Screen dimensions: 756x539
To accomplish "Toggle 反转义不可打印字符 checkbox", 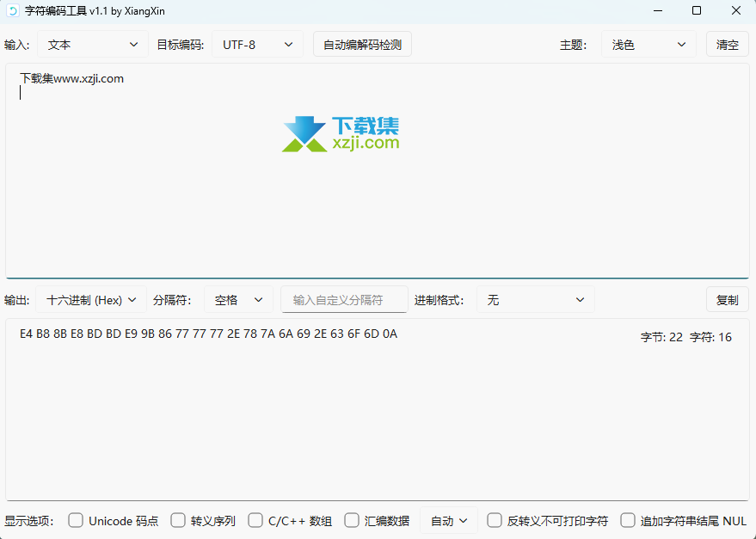I will [x=495, y=520].
